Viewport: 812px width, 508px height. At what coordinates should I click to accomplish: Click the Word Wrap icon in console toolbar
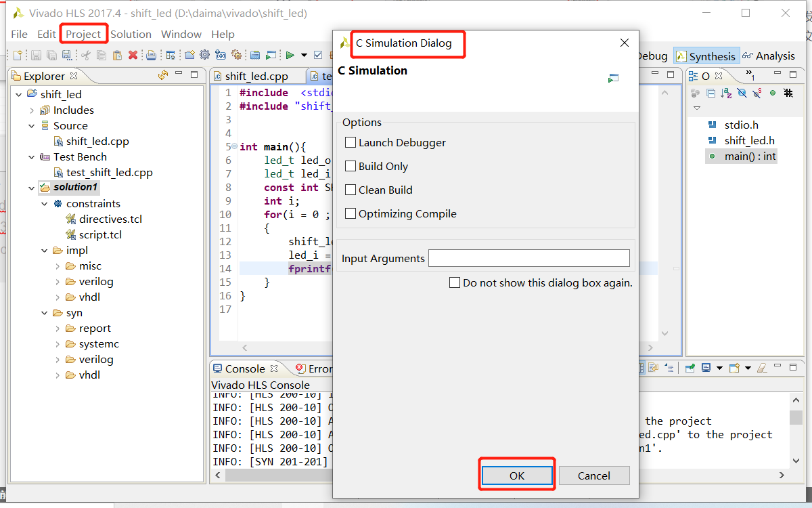click(x=653, y=368)
